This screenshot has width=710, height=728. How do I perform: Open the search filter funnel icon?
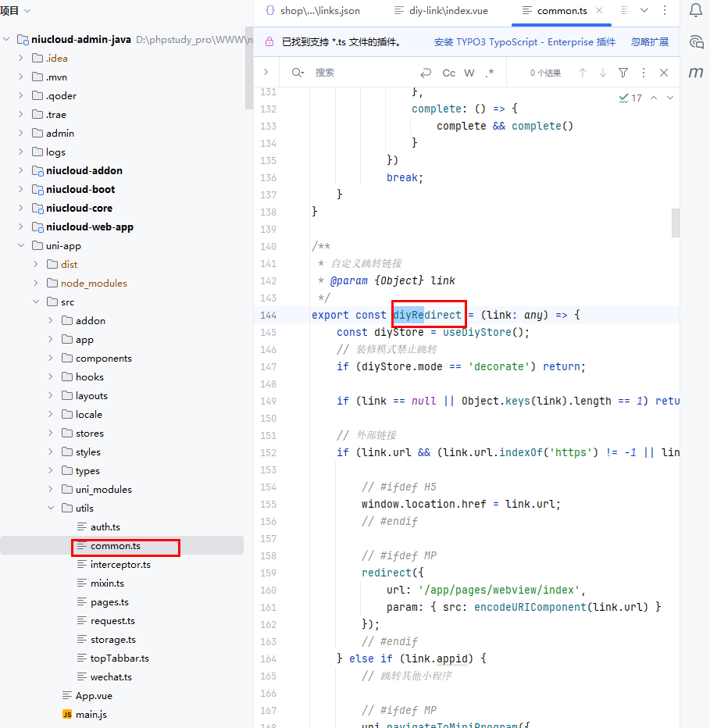coord(623,73)
